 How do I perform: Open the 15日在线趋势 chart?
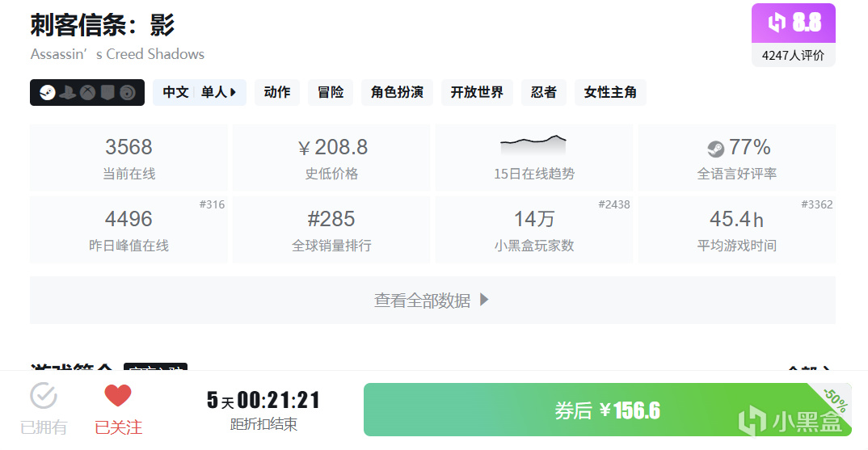534,158
